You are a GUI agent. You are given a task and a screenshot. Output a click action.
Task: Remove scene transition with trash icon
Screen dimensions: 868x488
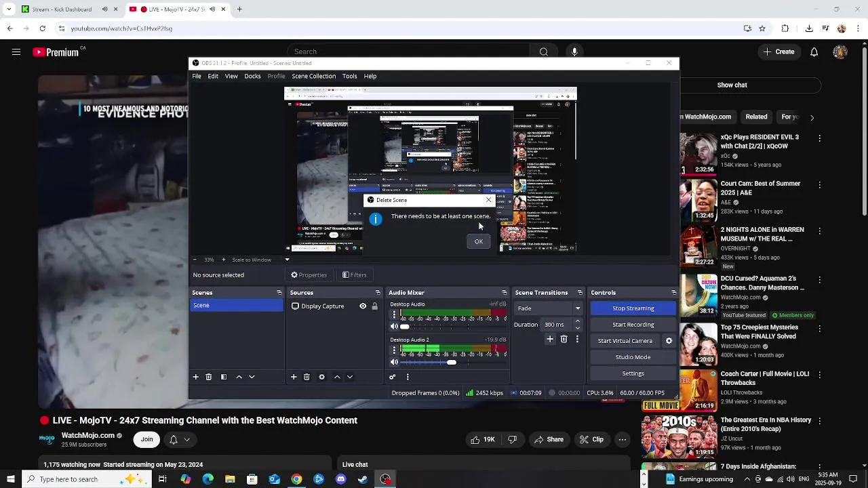pyautogui.click(x=564, y=339)
